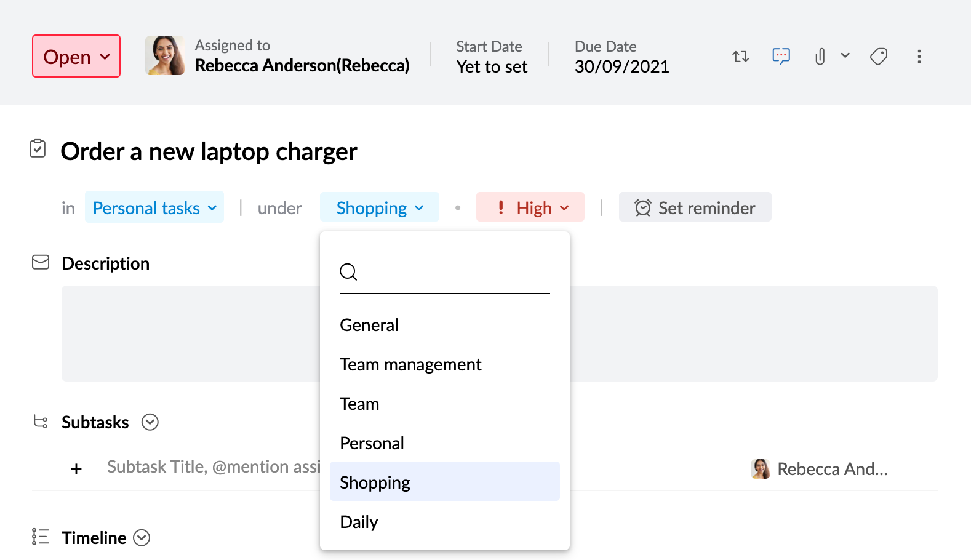Click the paperclip attachment icon
The width and height of the screenshot is (971, 560).
coord(820,57)
